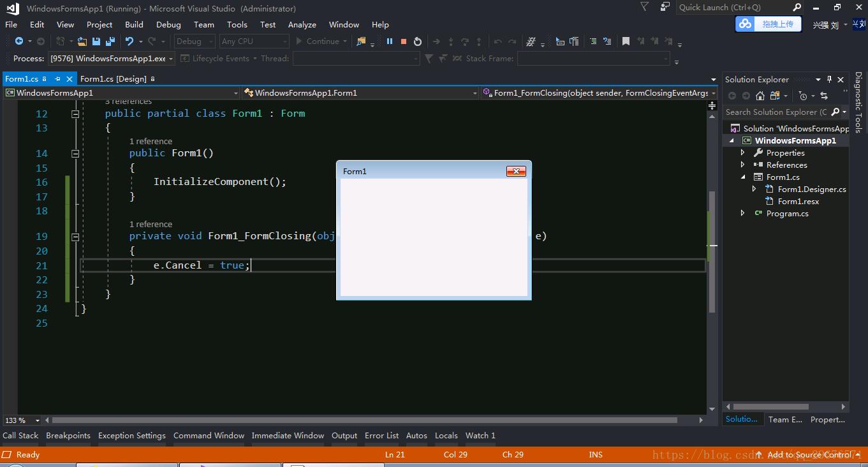Click Sync with Active Document icon

pyautogui.click(x=824, y=96)
